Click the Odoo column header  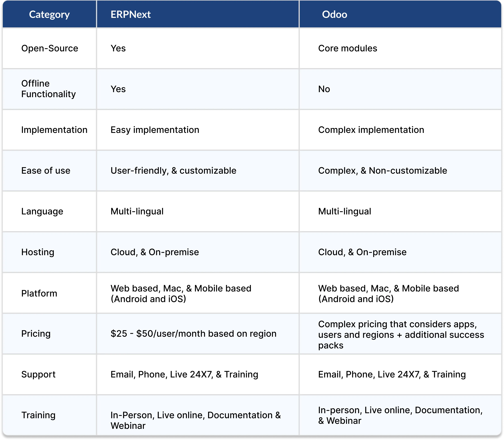point(334,15)
